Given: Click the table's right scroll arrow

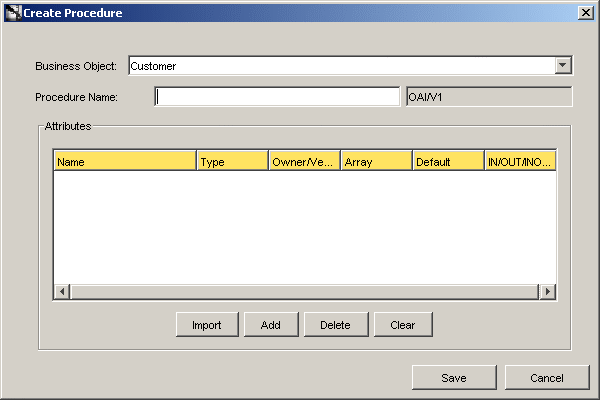Looking at the screenshot, I should [548, 292].
